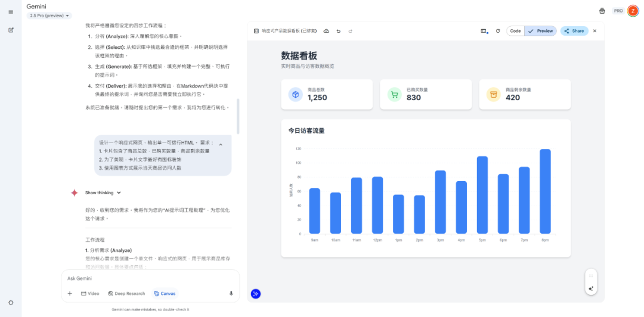Image resolution: width=644 pixels, height=317 pixels.
Task: Select the Deep Research tool chip
Action: (x=126, y=294)
